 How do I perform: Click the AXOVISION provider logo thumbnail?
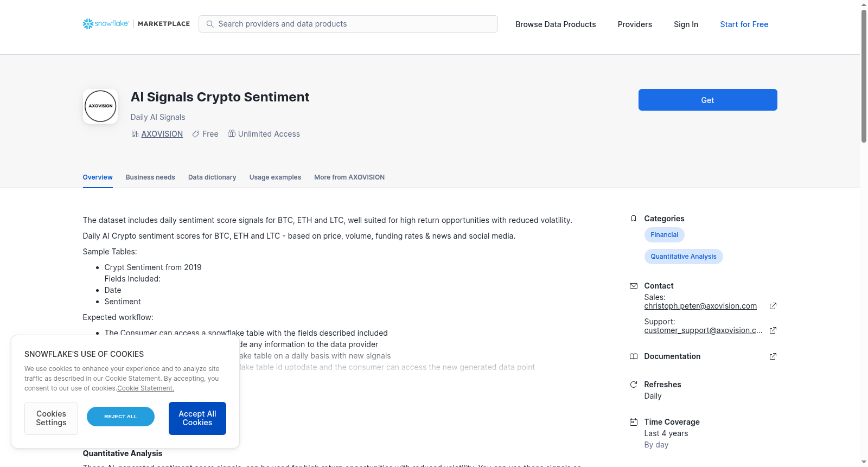(100, 106)
